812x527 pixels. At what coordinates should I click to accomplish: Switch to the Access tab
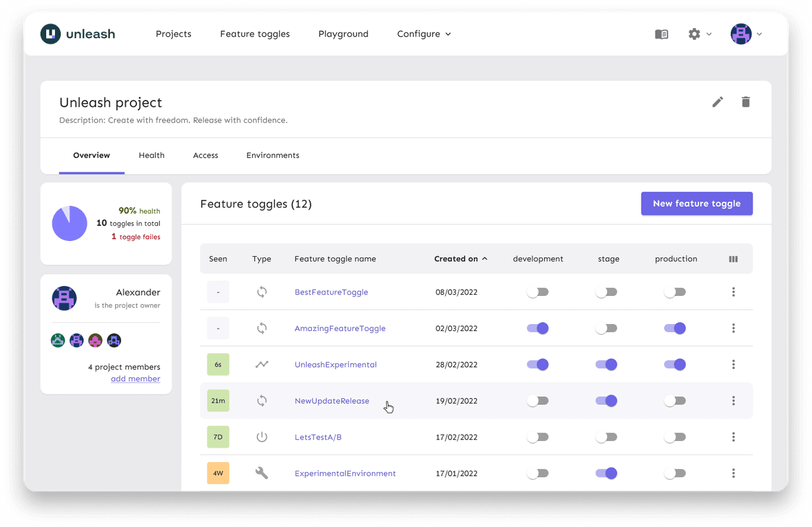205,155
